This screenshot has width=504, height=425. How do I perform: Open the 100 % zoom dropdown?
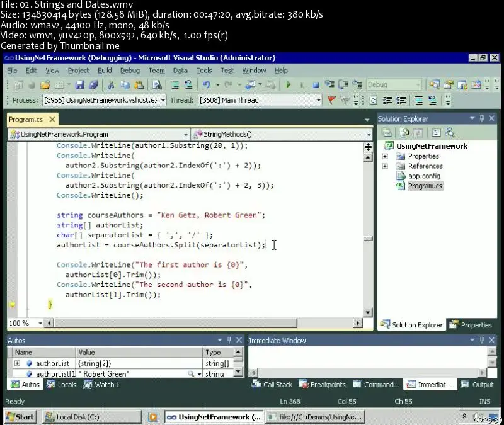click(x=40, y=323)
